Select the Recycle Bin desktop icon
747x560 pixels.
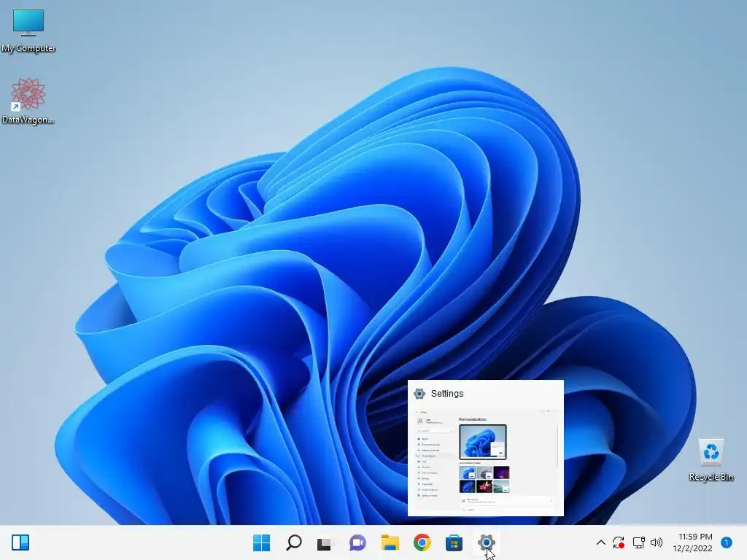[x=711, y=459]
